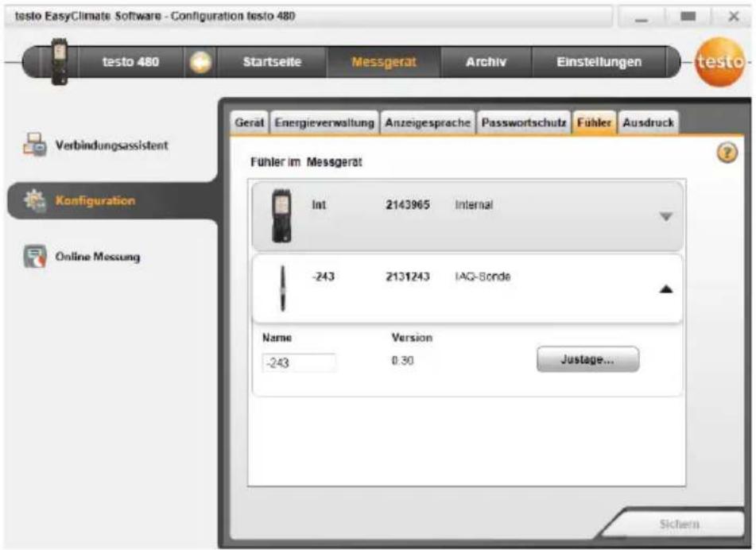Close the EasyClimate window

click(733, 17)
